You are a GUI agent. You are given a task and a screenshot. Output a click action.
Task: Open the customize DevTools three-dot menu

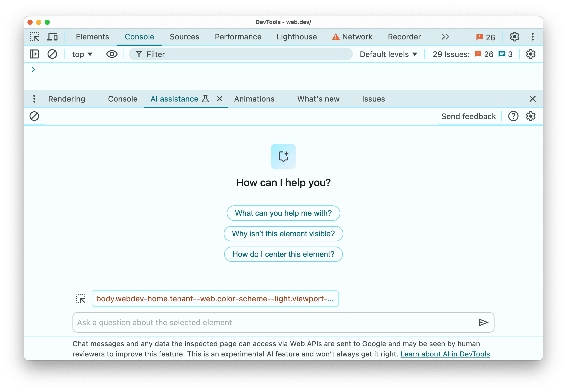tap(532, 37)
